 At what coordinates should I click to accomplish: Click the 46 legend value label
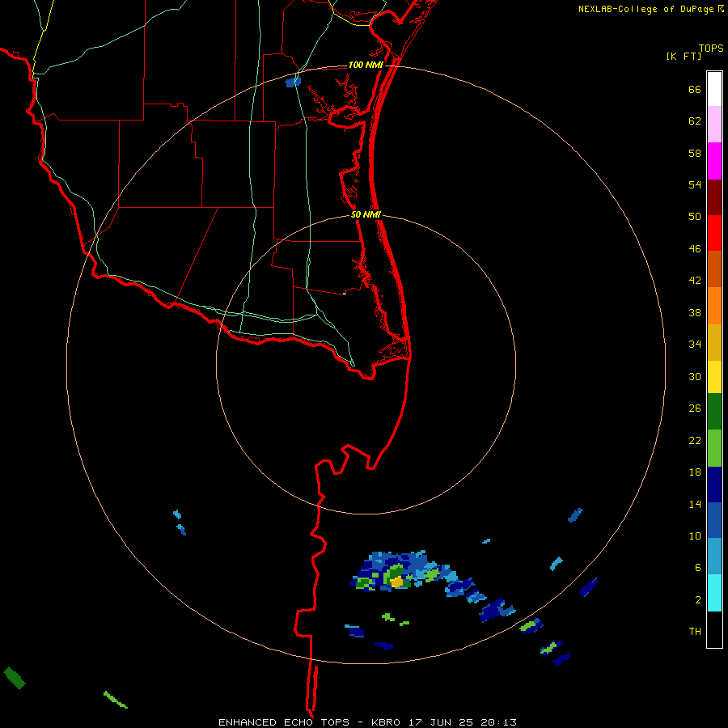coord(695,249)
